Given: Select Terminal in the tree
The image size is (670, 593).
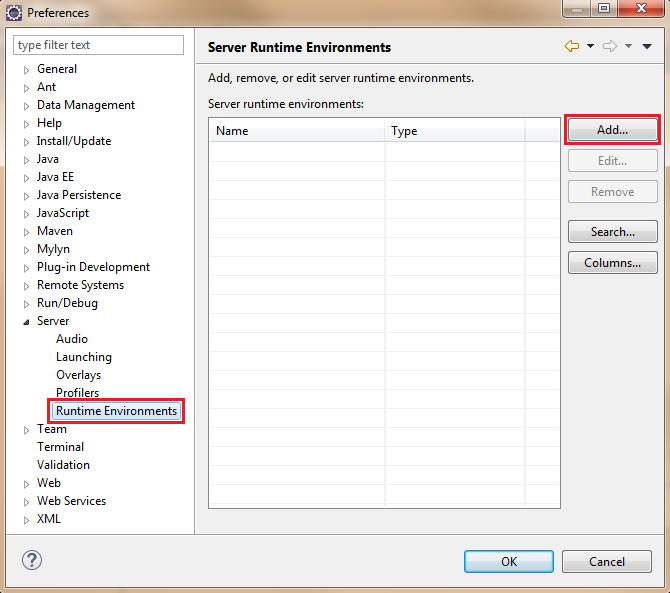Looking at the screenshot, I should click(x=60, y=447).
